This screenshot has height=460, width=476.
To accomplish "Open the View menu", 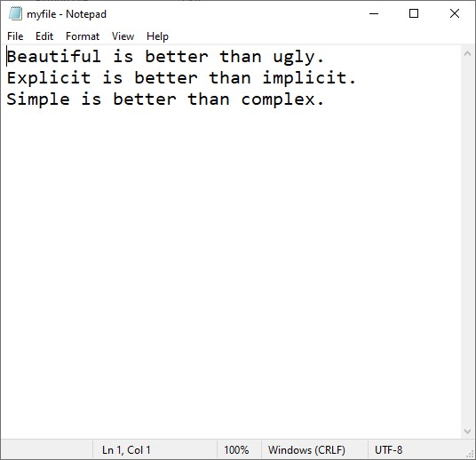I will (123, 36).
